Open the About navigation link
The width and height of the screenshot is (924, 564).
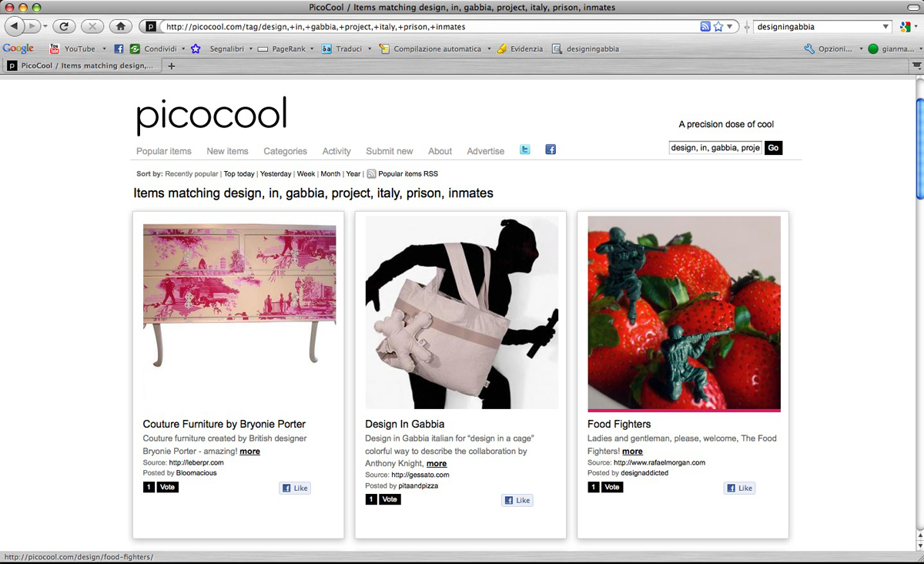[x=440, y=151]
